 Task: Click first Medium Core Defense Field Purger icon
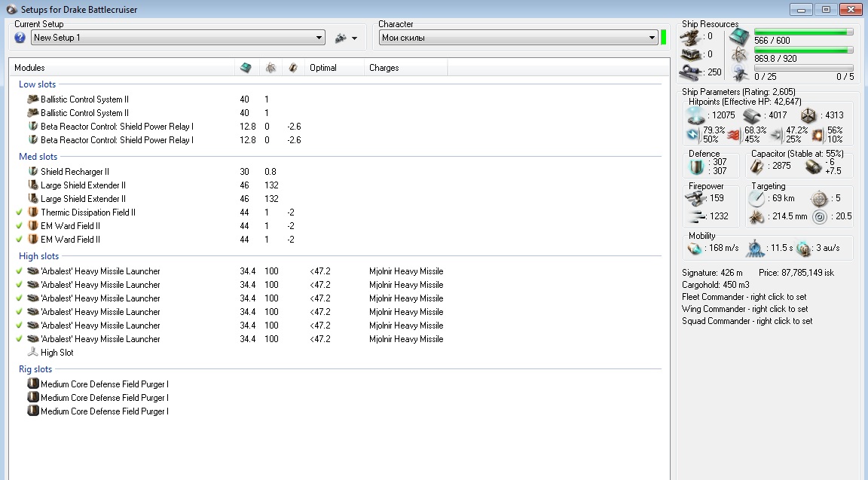(x=32, y=384)
